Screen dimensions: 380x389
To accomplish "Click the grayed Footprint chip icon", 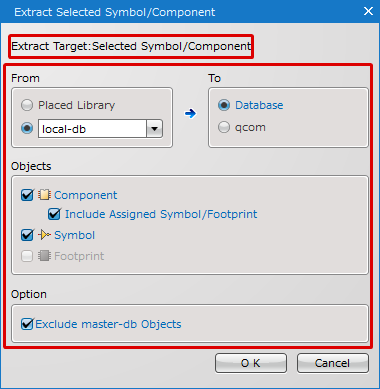I will coord(44,256).
